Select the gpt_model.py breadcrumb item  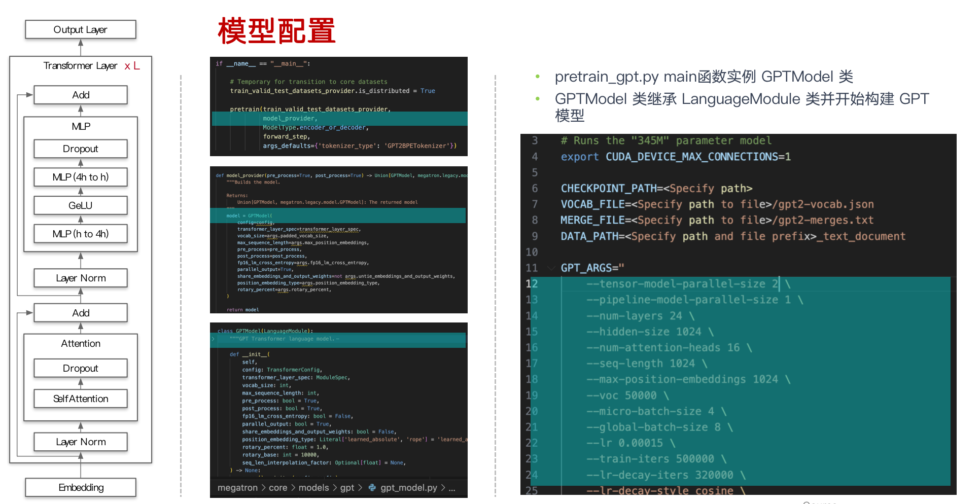click(x=408, y=488)
